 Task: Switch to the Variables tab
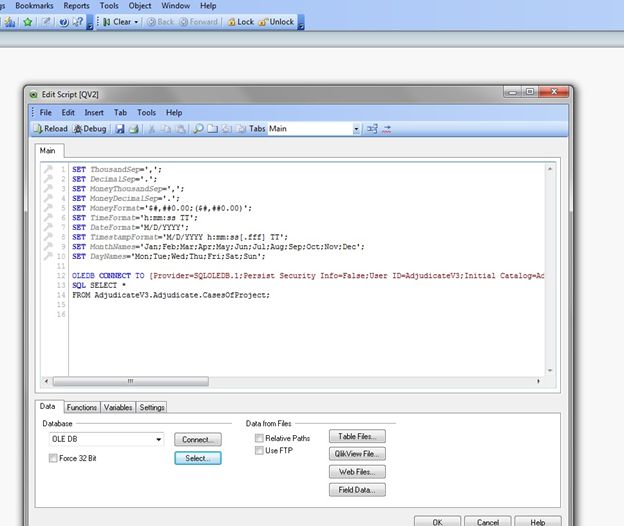click(118, 407)
